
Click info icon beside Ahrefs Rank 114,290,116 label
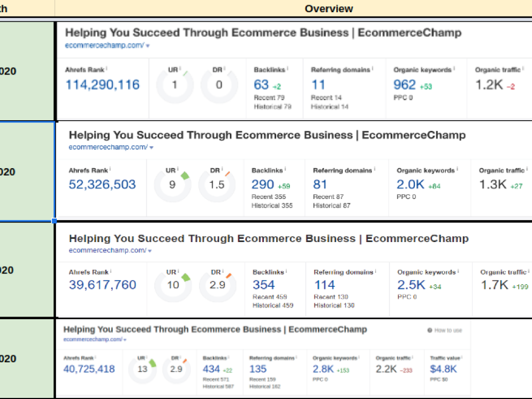pos(106,69)
